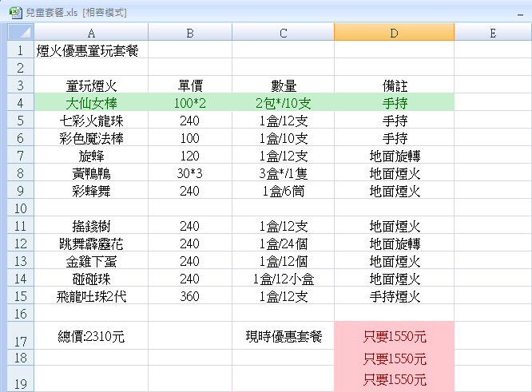532x392 pixels.
Task: Select column B header
Action: (189, 33)
